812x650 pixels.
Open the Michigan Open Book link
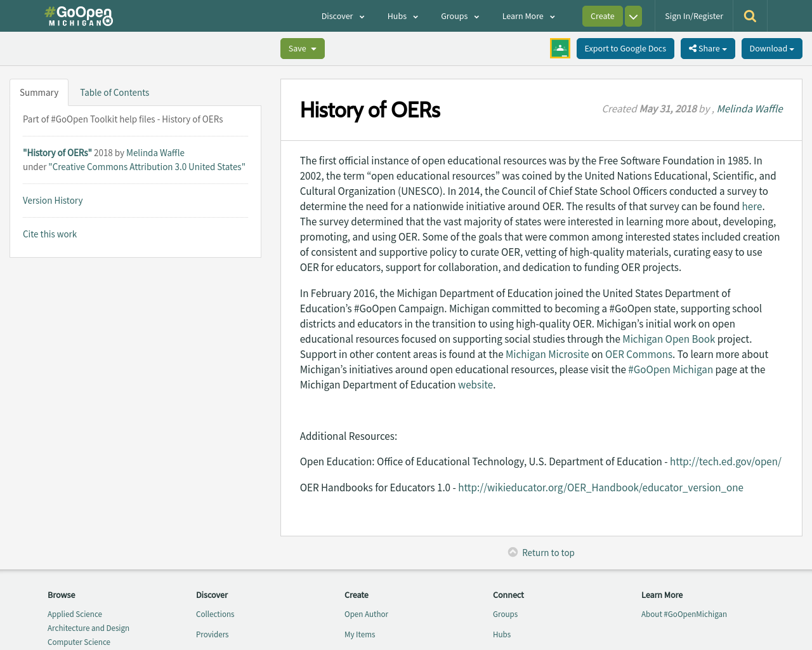pyautogui.click(x=668, y=339)
